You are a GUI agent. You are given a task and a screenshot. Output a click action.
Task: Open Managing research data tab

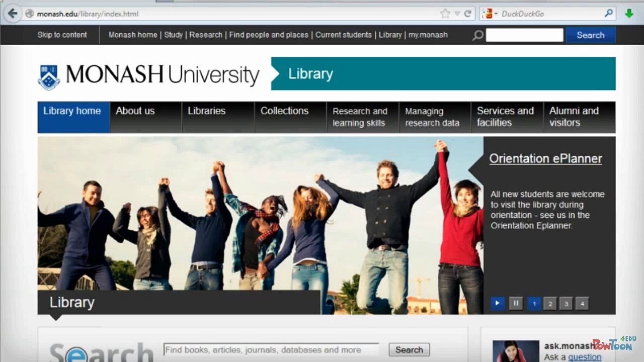point(435,117)
